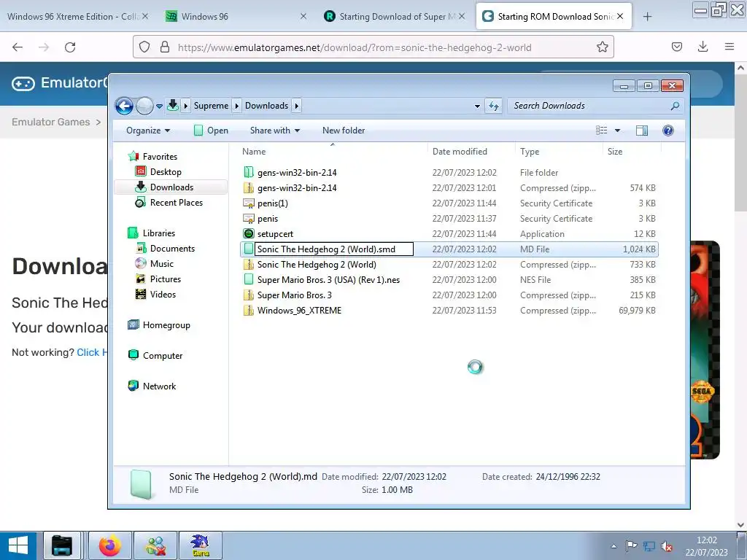This screenshot has width=747, height=560.
Task: Select Network in the navigation pane
Action: coord(158,386)
